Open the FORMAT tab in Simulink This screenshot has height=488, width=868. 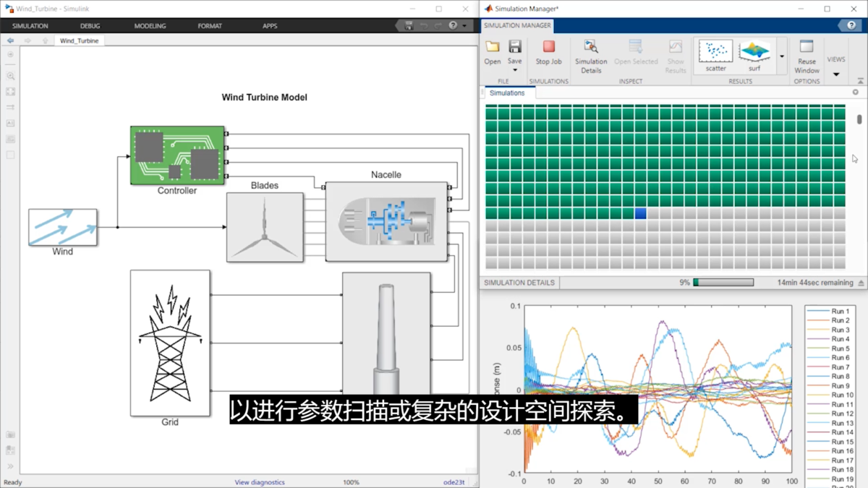click(210, 26)
